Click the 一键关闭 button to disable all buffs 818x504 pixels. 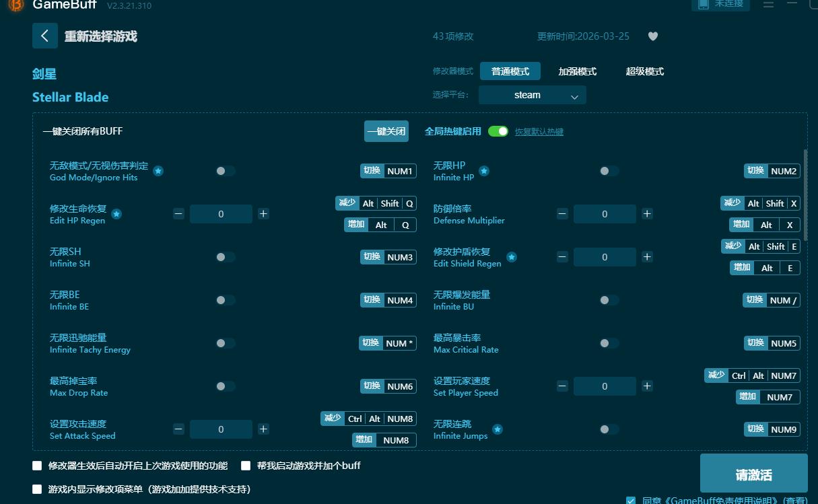[386, 131]
